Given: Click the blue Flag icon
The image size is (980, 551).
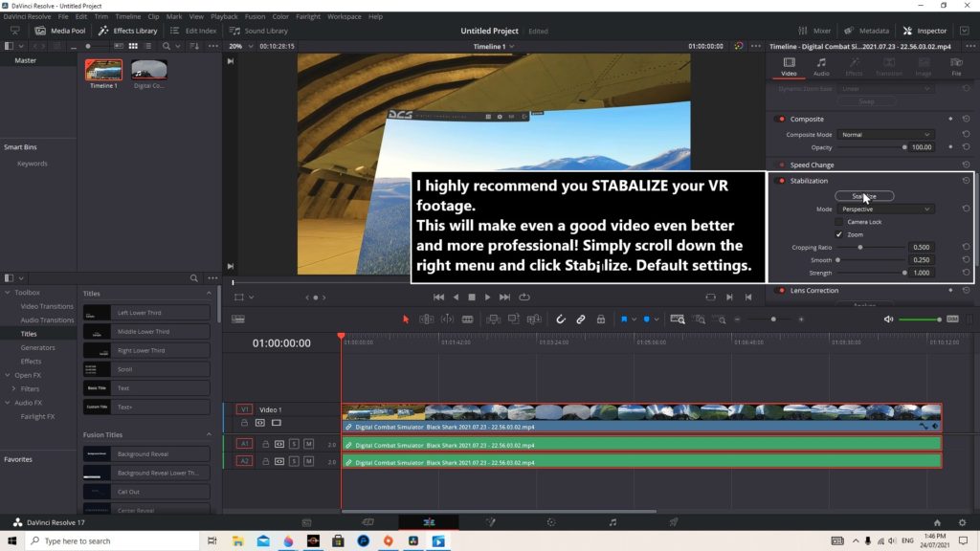Looking at the screenshot, I should pyautogui.click(x=624, y=320).
